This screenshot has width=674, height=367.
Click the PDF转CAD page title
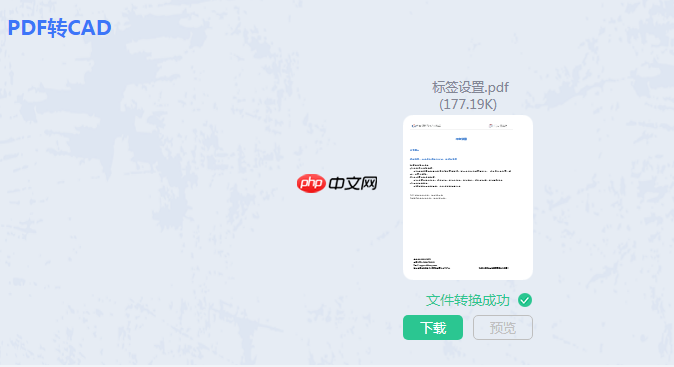point(60,28)
